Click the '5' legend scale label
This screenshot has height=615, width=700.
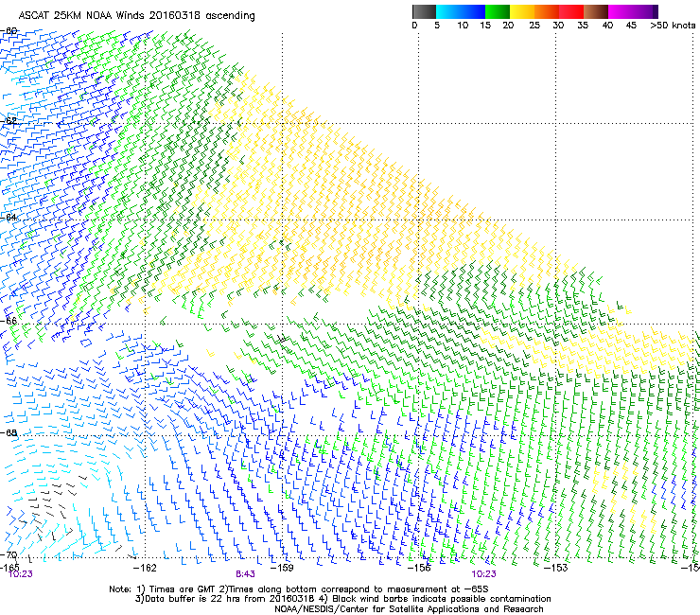[437, 26]
